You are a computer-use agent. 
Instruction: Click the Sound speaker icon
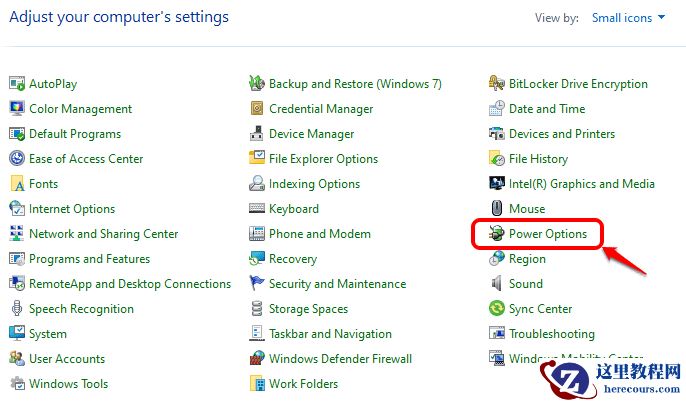(497, 284)
